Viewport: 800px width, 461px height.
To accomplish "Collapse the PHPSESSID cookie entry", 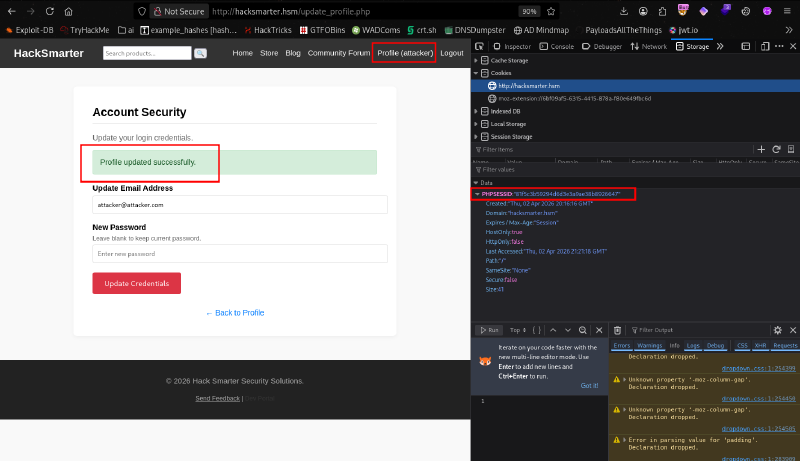I will (478, 194).
